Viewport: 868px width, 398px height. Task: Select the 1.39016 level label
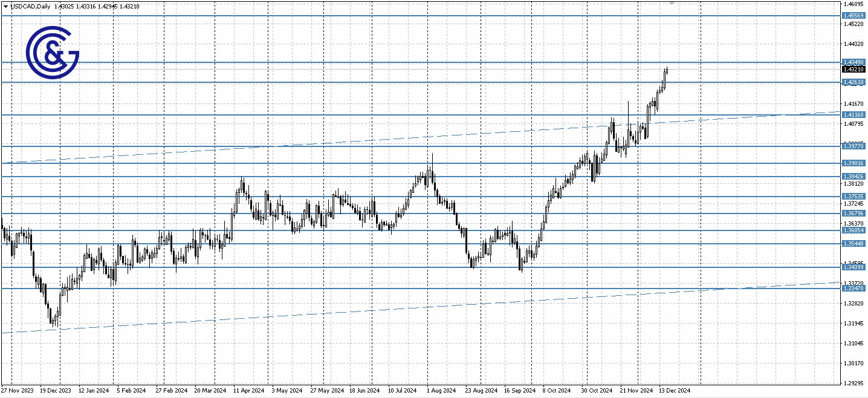[854, 162]
